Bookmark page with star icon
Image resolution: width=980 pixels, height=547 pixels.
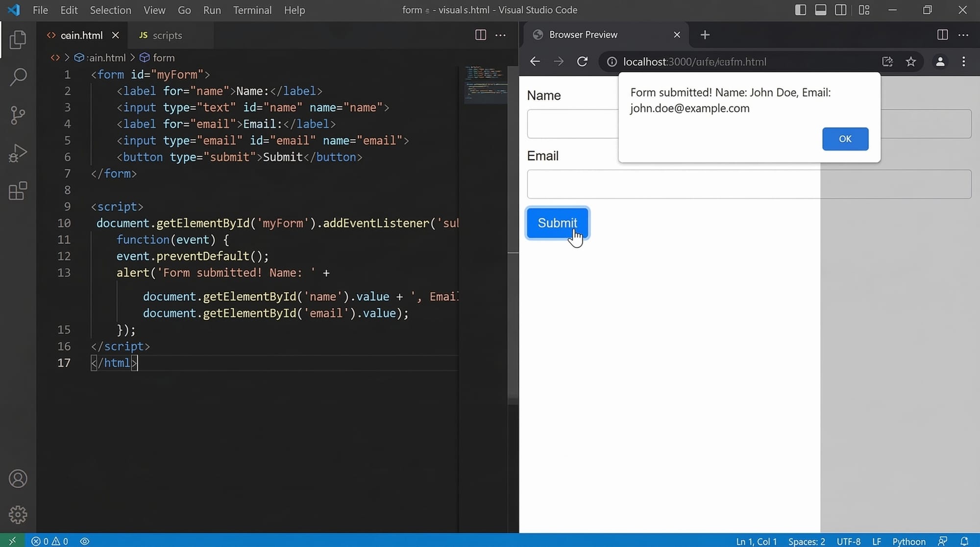910,62
